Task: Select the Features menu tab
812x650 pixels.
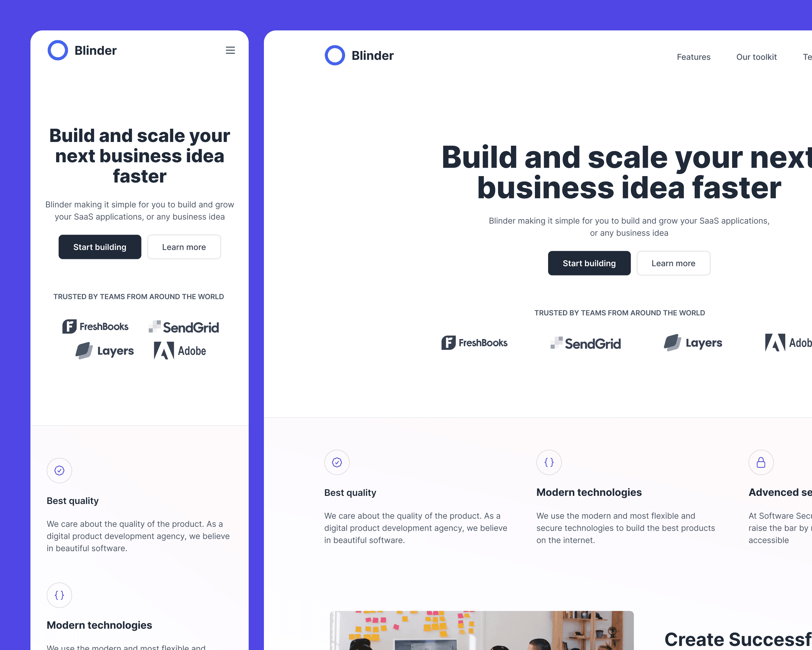Action: click(694, 56)
